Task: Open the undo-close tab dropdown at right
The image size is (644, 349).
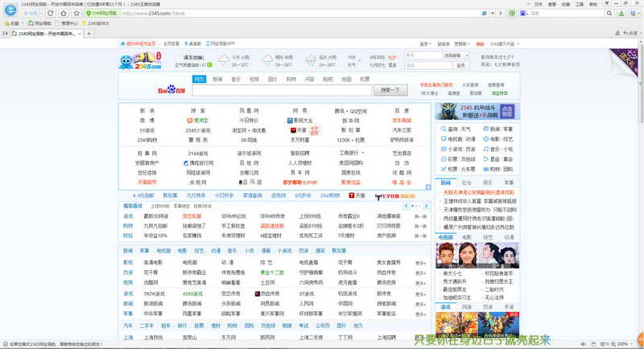Action: (639, 33)
